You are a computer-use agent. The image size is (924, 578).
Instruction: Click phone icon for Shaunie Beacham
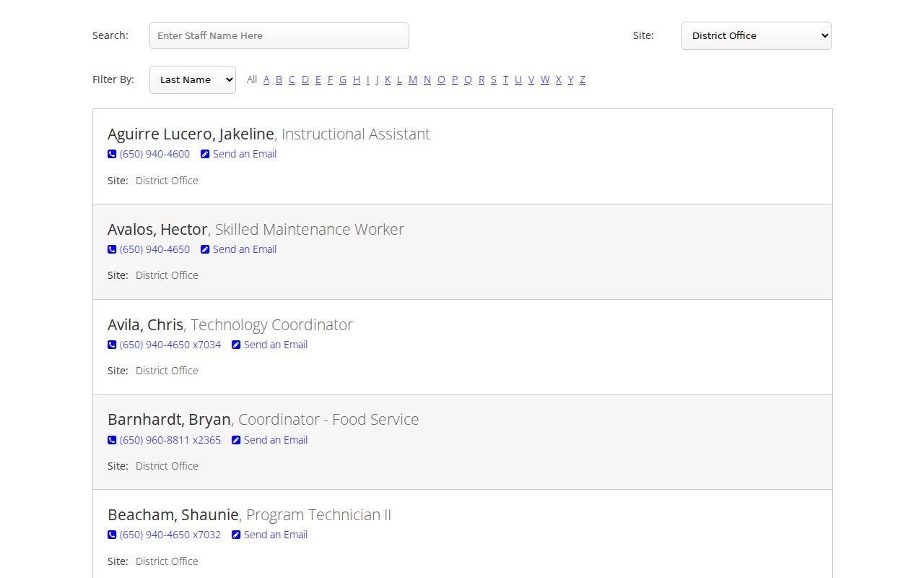coord(112,535)
